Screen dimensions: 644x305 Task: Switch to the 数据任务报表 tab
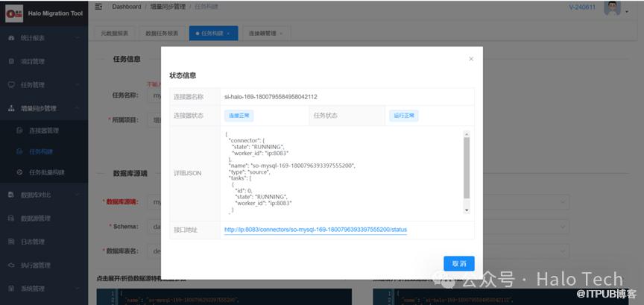point(161,34)
